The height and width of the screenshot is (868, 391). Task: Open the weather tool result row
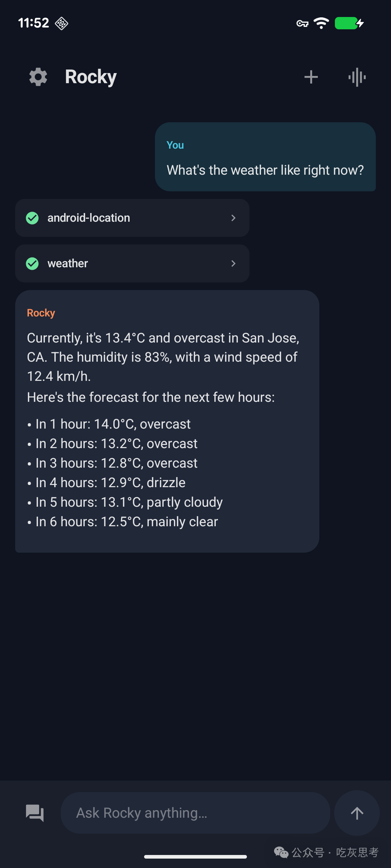click(x=132, y=263)
